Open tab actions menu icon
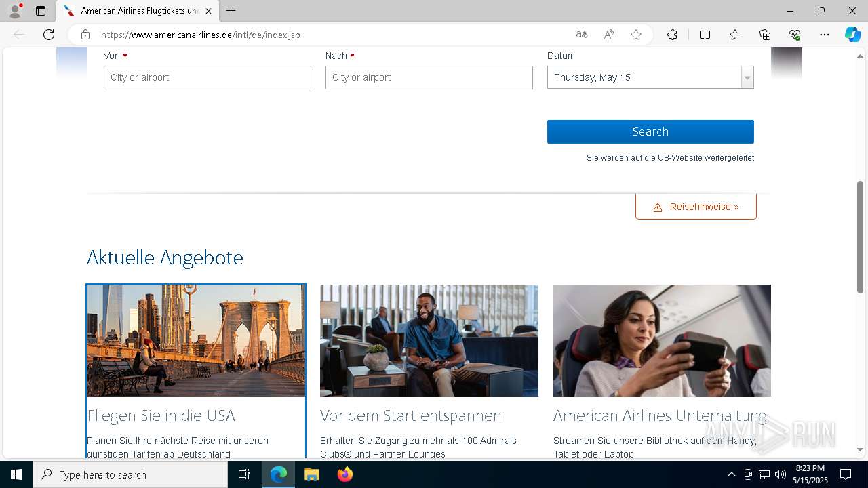The height and width of the screenshot is (488, 868). click(41, 11)
